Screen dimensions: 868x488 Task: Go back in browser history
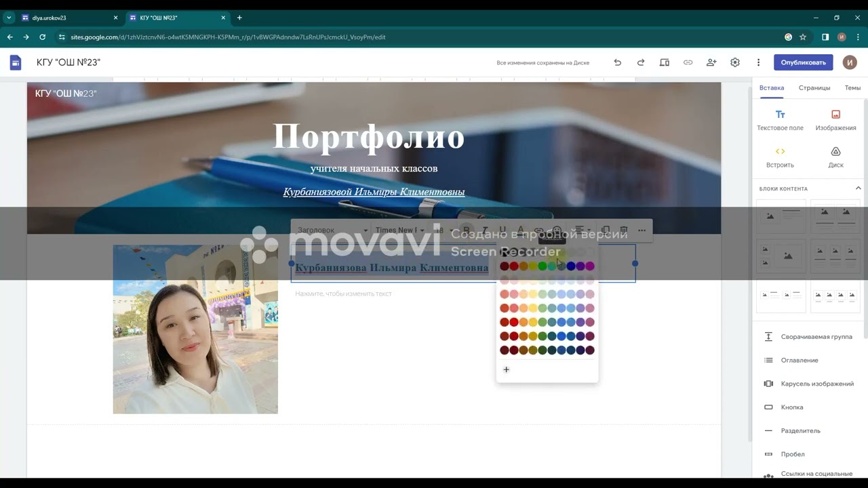[10, 37]
